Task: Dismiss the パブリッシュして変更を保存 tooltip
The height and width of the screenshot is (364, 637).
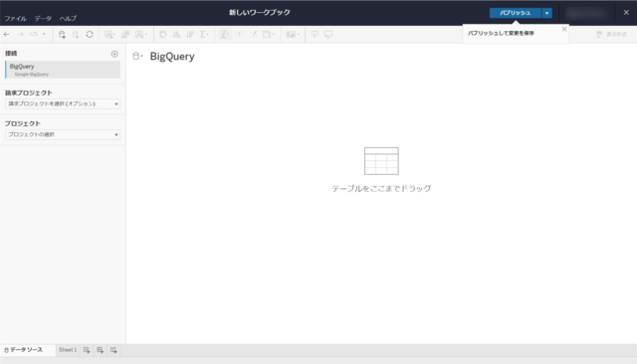Action: (564, 29)
